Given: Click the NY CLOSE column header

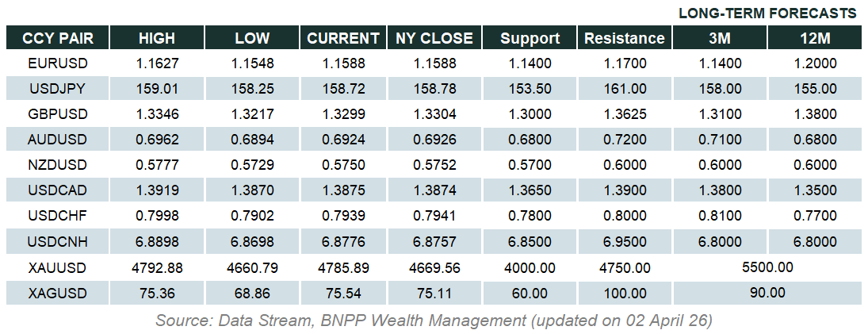Looking at the screenshot, I should (434, 38).
